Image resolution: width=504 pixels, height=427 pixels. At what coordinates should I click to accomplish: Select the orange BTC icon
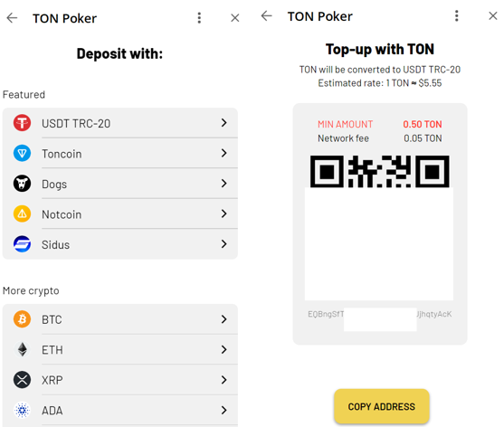pyautogui.click(x=23, y=319)
